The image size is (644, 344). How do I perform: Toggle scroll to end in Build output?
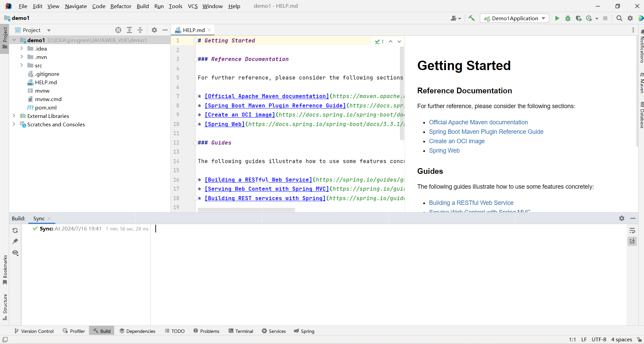click(632, 241)
